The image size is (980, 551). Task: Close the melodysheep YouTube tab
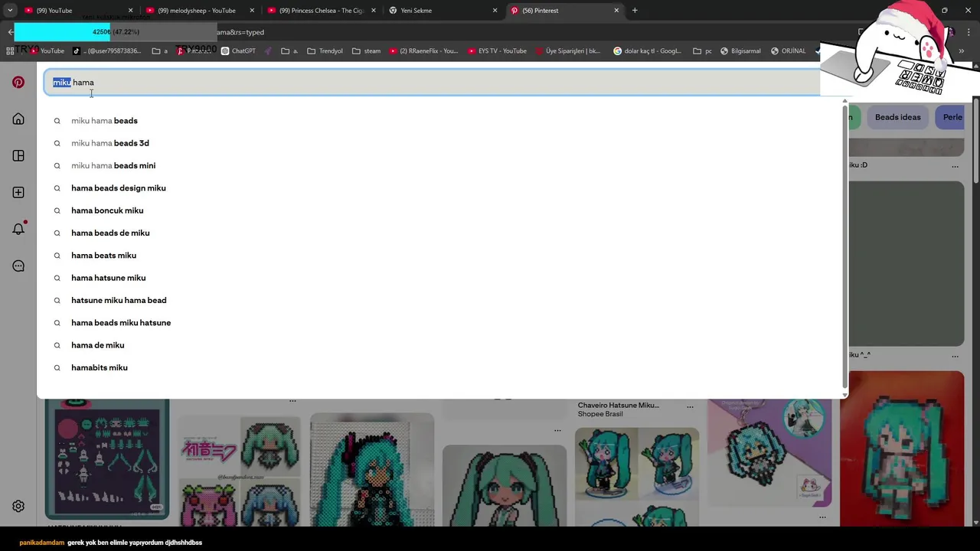(x=252, y=11)
